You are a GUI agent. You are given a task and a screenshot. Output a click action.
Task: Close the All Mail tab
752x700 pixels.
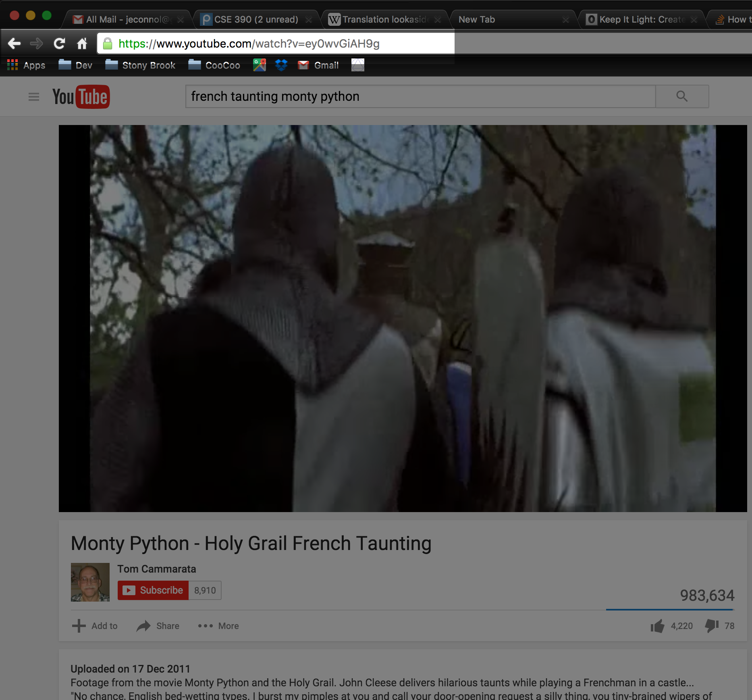tap(181, 20)
